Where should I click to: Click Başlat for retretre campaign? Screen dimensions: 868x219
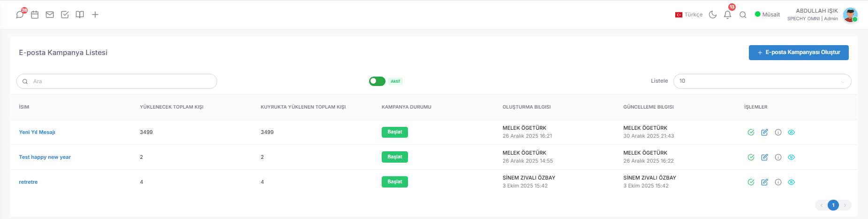point(395,182)
